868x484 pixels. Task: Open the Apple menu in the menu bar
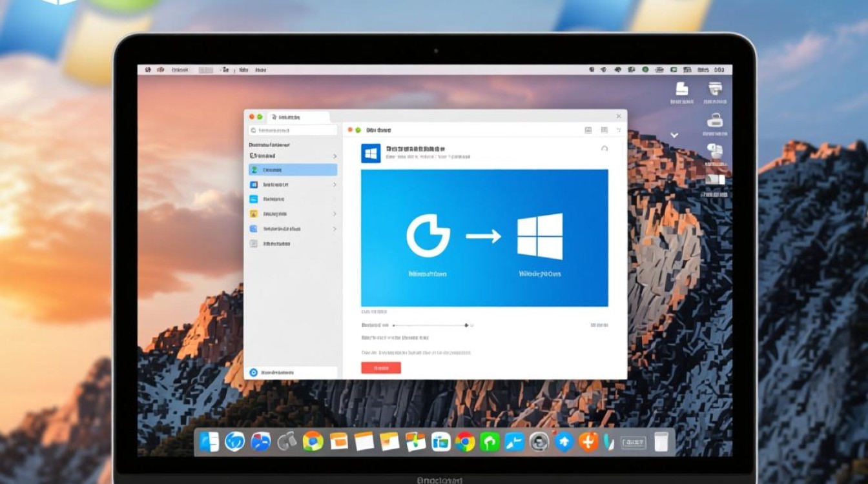(148, 70)
